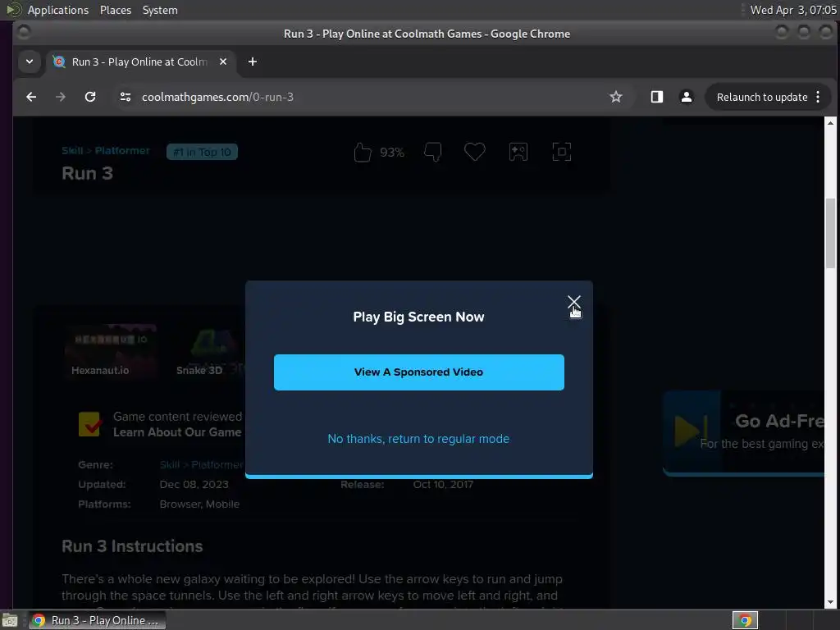Close the Play Big Screen Now dialog
Screen dimensions: 840x630
573,302
